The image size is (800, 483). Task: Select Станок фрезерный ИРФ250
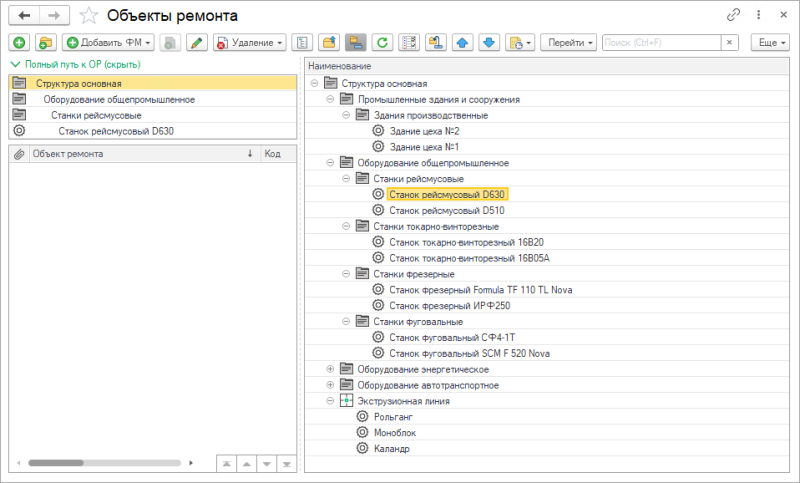[449, 306]
